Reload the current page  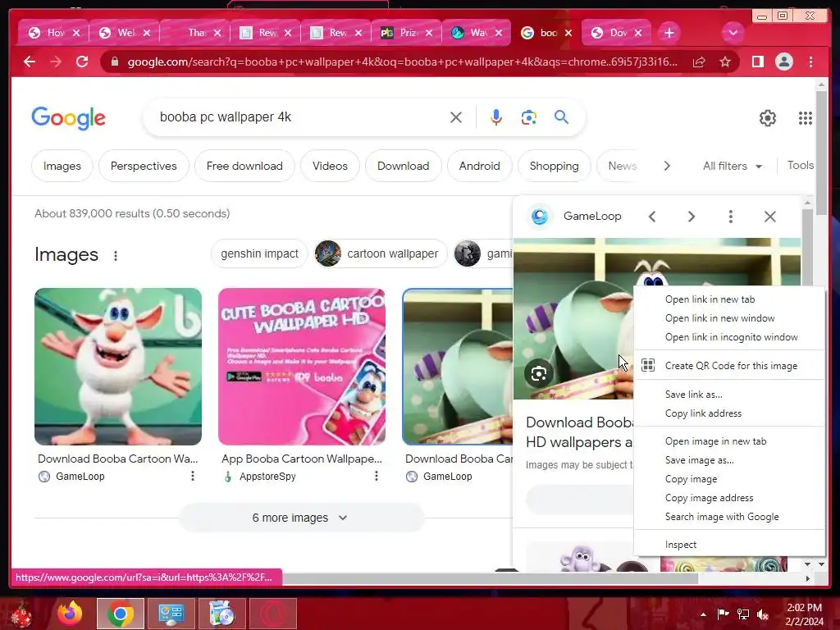[x=82, y=62]
